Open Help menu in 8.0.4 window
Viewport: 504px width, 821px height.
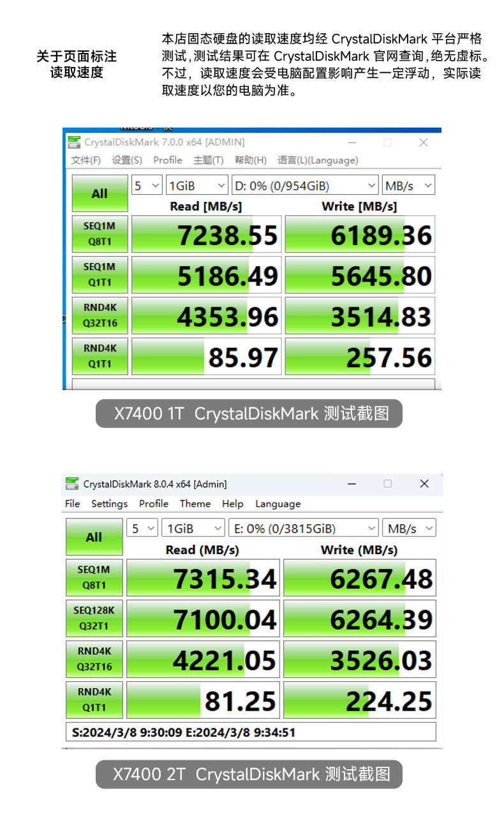pyautogui.click(x=233, y=504)
